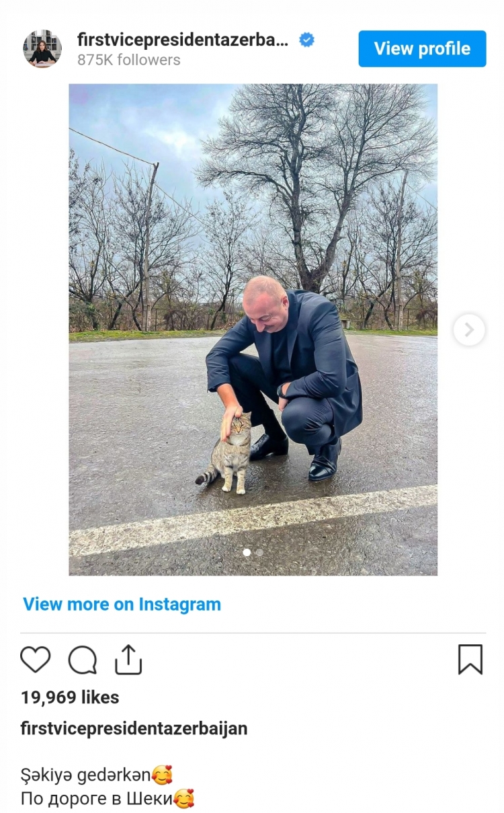Open firstvicepresidentazerbaijan username below likes
This screenshot has width=504, height=813.
[134, 728]
